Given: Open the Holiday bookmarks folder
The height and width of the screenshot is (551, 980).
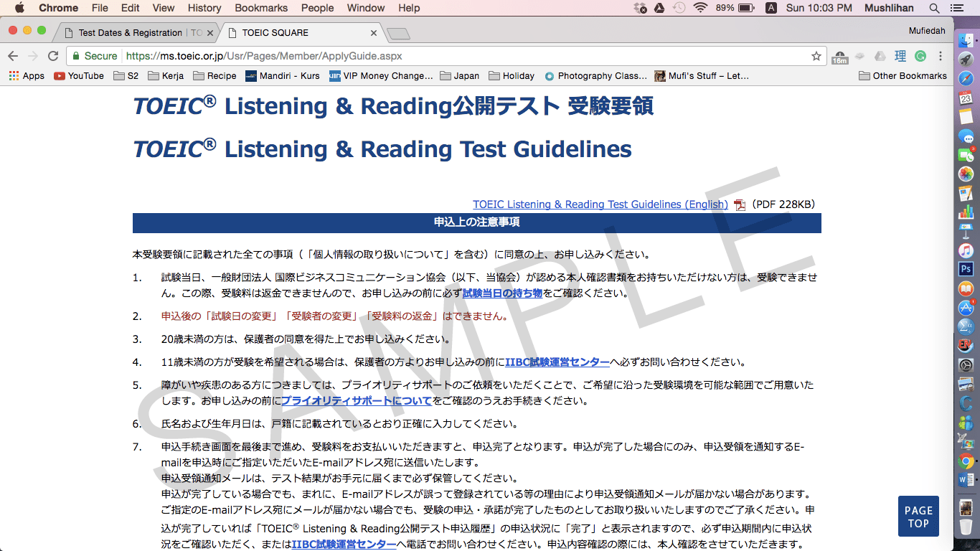Looking at the screenshot, I should (x=511, y=76).
